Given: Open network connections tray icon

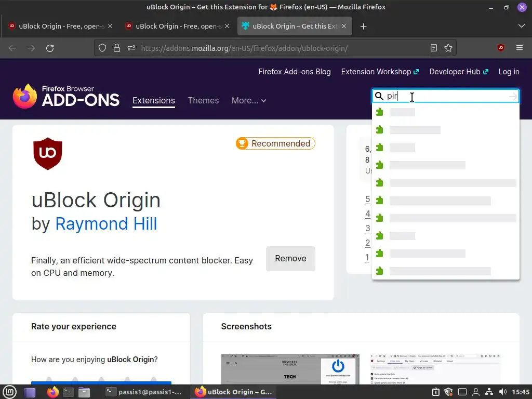Looking at the screenshot, I should 489,392.
